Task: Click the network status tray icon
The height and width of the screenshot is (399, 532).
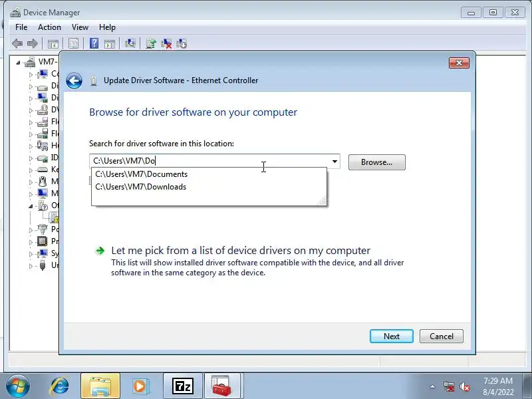Action: tap(449, 387)
